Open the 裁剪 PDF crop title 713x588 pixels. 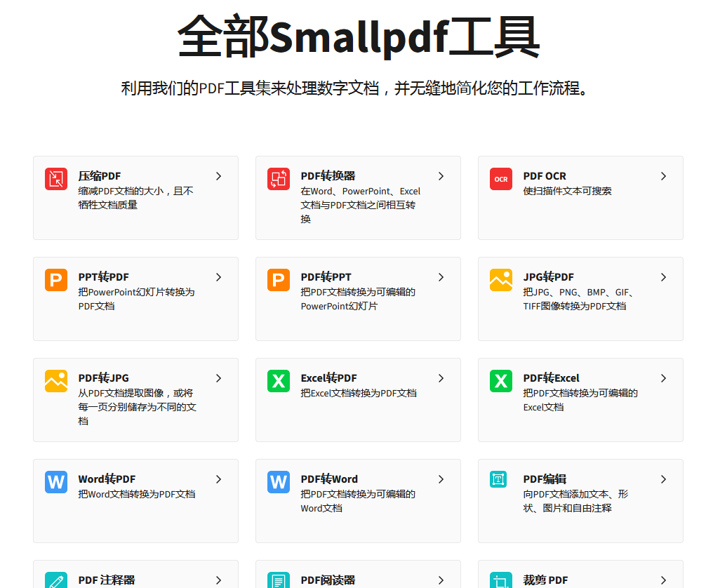545,580
